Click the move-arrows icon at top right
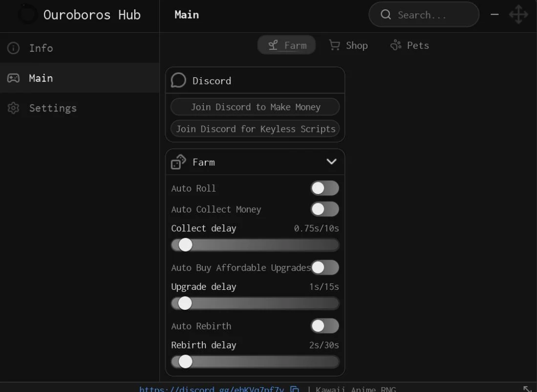The height and width of the screenshot is (392, 537). pyautogui.click(x=518, y=14)
